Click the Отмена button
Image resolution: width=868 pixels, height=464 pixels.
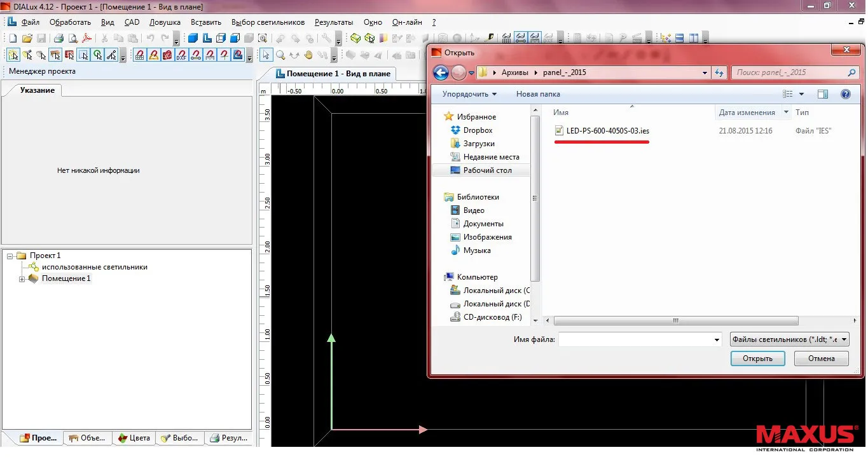[821, 358]
